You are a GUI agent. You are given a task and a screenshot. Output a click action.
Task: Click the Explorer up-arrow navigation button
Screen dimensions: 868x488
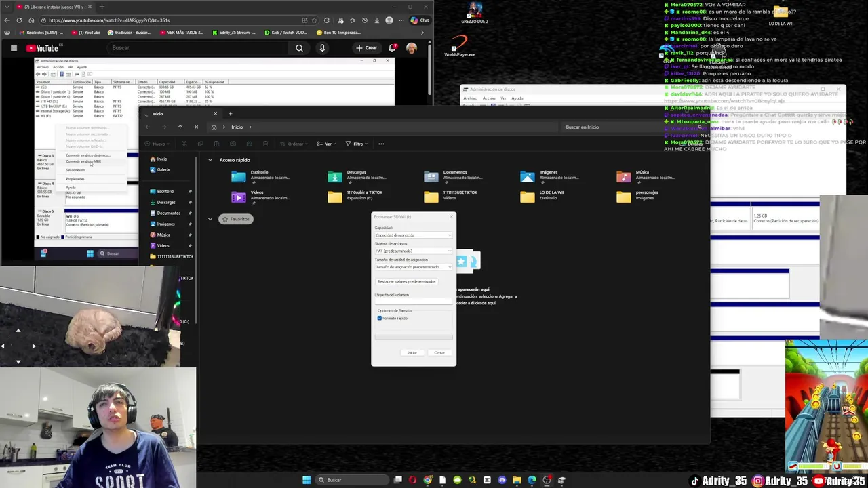180,127
